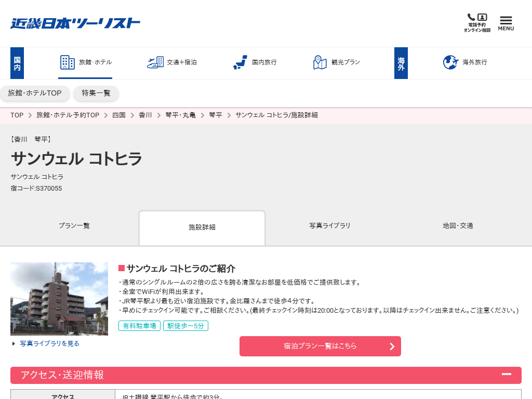Switch to プラン一覧 tab
Viewport: 532px width, 399px height.
pyautogui.click(x=74, y=225)
